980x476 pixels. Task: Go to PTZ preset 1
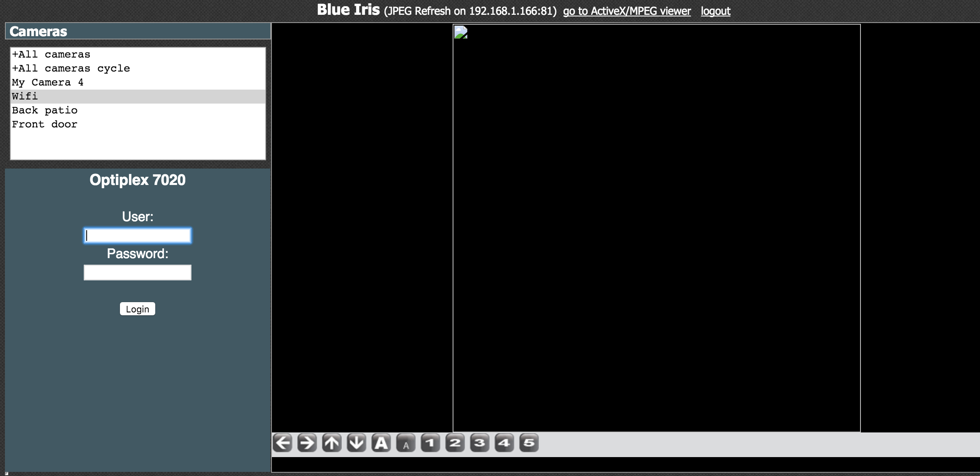430,443
